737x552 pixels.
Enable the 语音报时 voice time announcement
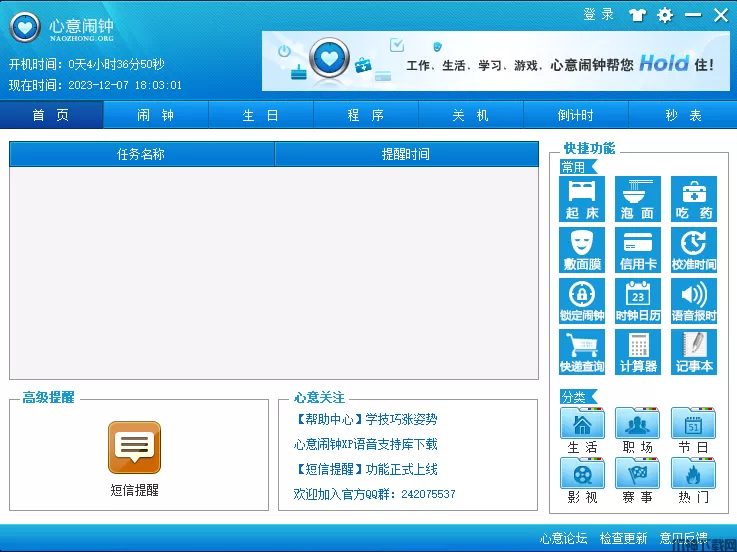tap(694, 301)
